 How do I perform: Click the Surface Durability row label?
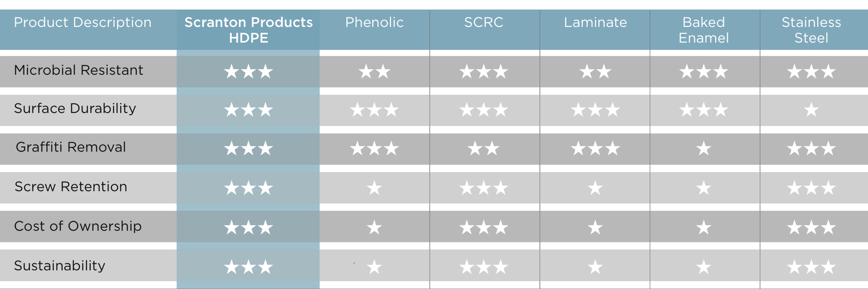pyautogui.click(x=75, y=108)
